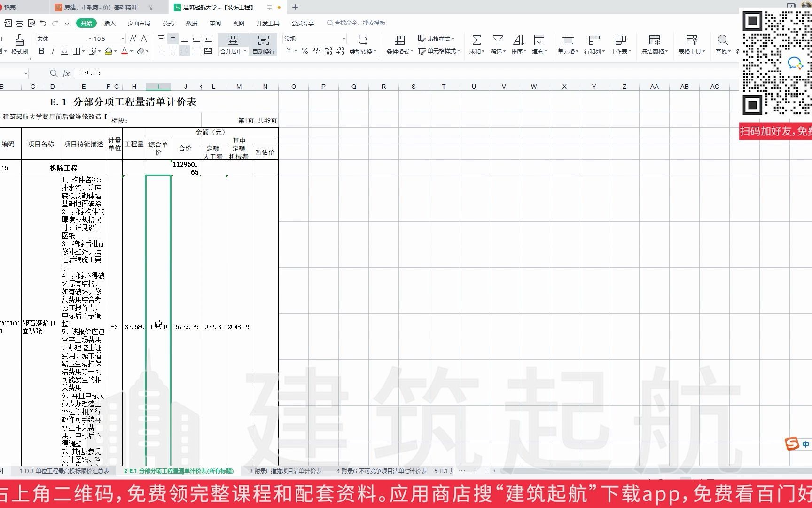Decrease font size with A- icon
The width and height of the screenshot is (812, 508).
(145, 39)
